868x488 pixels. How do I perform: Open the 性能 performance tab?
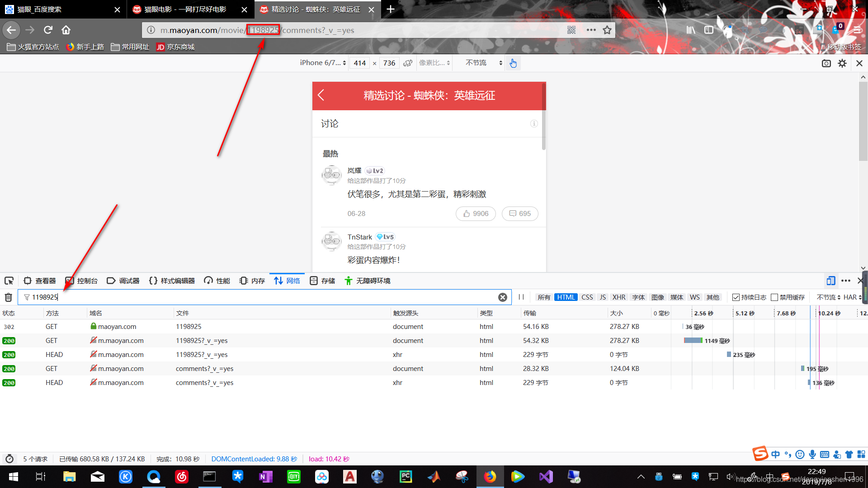coord(217,281)
